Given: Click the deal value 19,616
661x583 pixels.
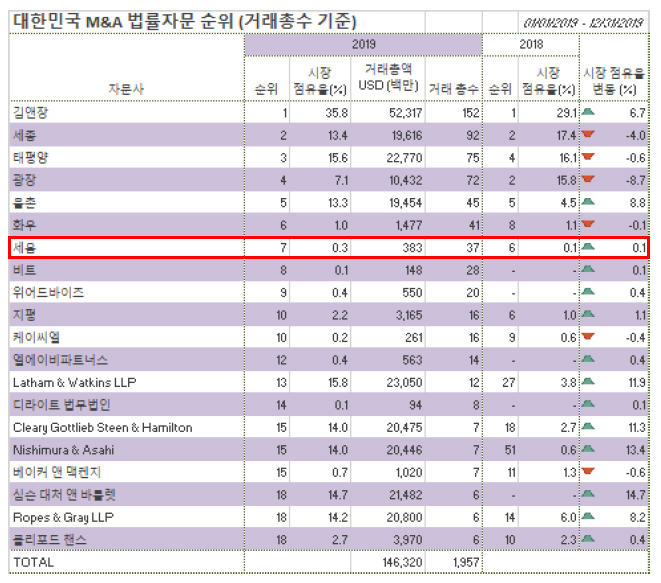Looking at the screenshot, I should click(x=405, y=135).
